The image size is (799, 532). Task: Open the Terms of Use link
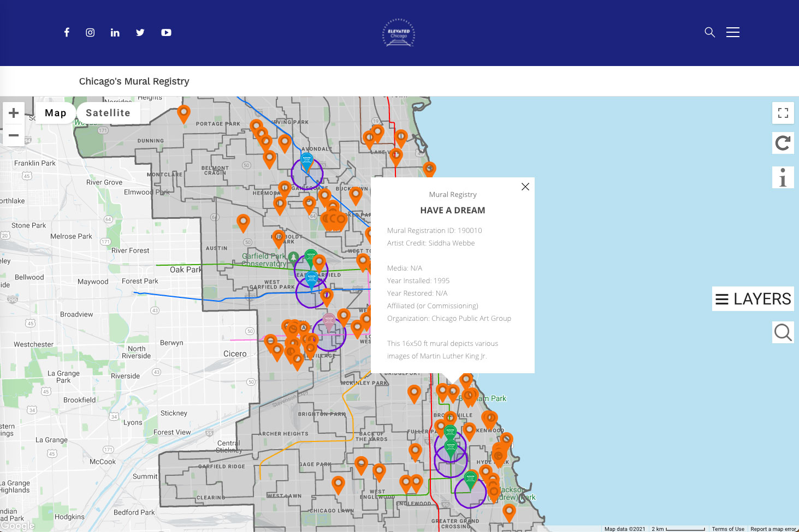[728, 529]
